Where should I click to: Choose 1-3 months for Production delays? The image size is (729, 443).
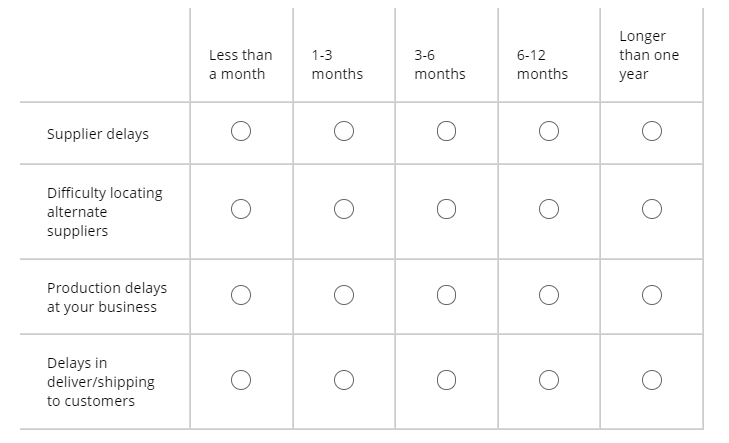344,295
